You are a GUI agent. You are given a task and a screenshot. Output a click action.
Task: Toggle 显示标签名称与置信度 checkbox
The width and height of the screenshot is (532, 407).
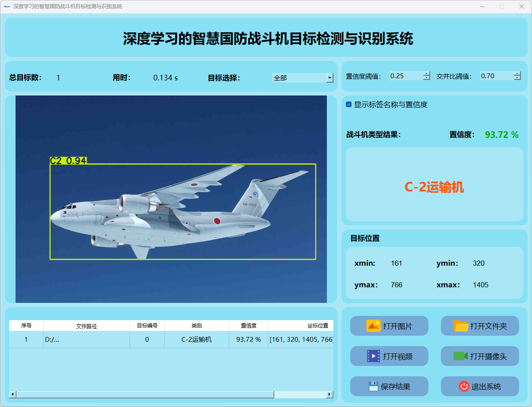(x=349, y=105)
